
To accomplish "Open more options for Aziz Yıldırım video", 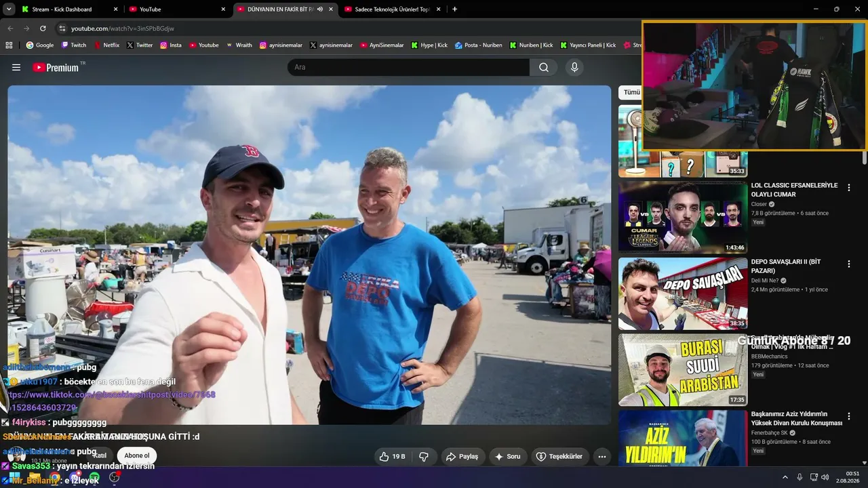I will (848, 417).
